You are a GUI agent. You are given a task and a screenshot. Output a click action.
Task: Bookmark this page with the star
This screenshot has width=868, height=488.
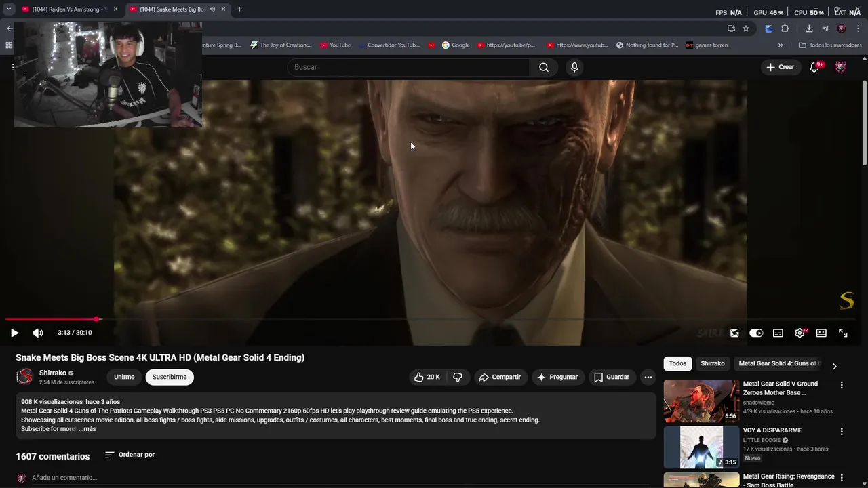746,28
